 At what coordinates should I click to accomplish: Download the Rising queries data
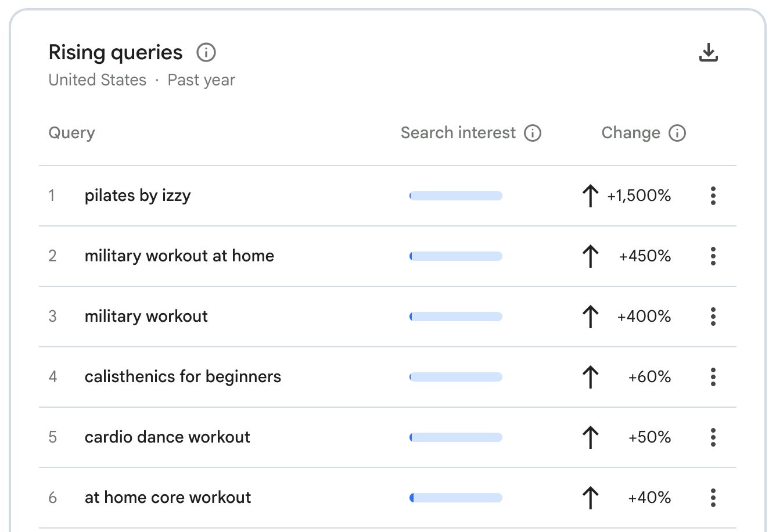tap(708, 52)
